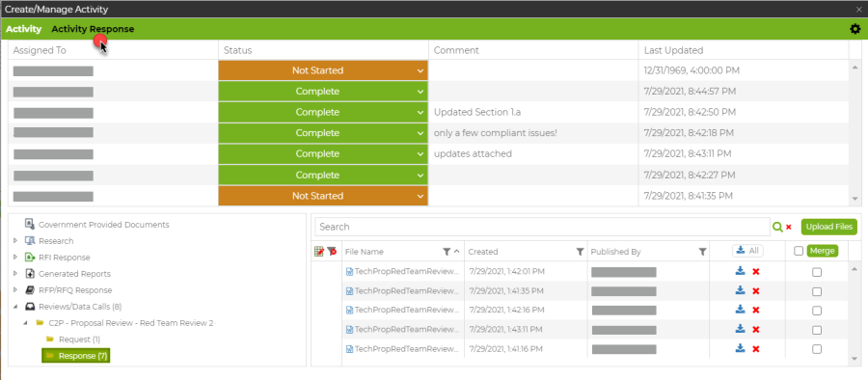The height and width of the screenshot is (380, 868).
Task: Sort File Name using the caret arrow
Action: (456, 252)
